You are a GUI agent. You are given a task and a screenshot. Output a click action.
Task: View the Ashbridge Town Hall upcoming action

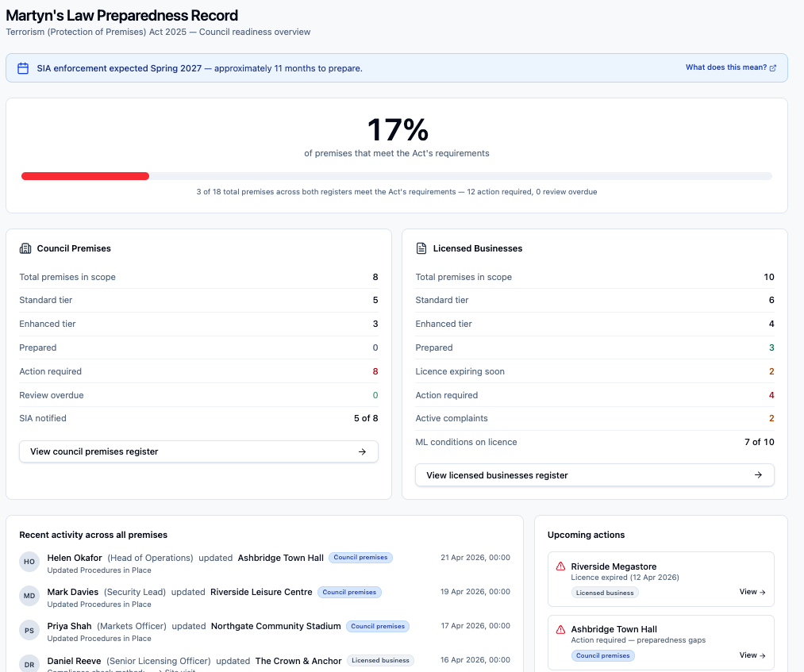[752, 655]
